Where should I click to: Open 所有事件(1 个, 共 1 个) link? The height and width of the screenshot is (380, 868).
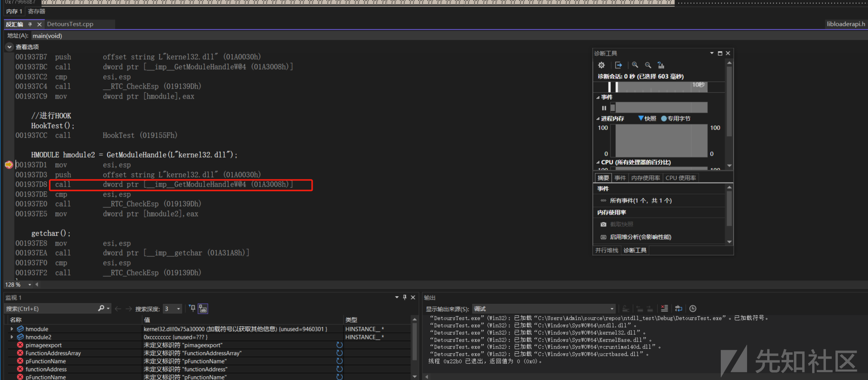click(640, 201)
